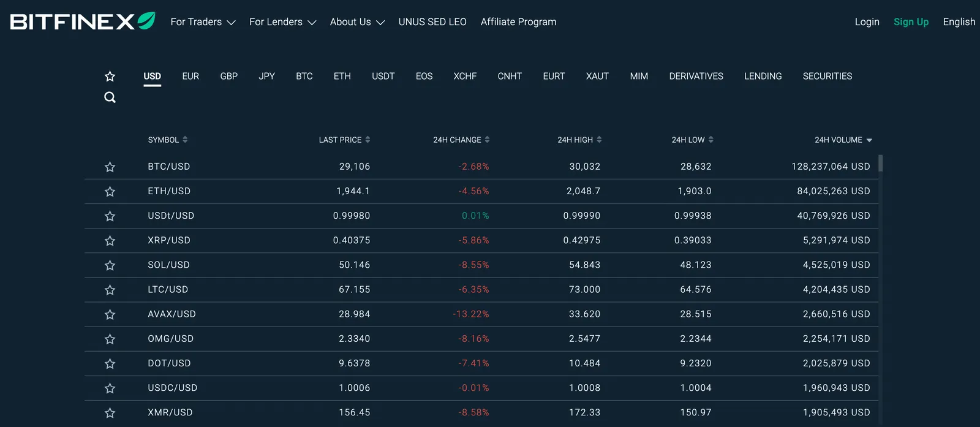Click the BTC/USD last price 29,106
This screenshot has height=427, width=980.
355,167
